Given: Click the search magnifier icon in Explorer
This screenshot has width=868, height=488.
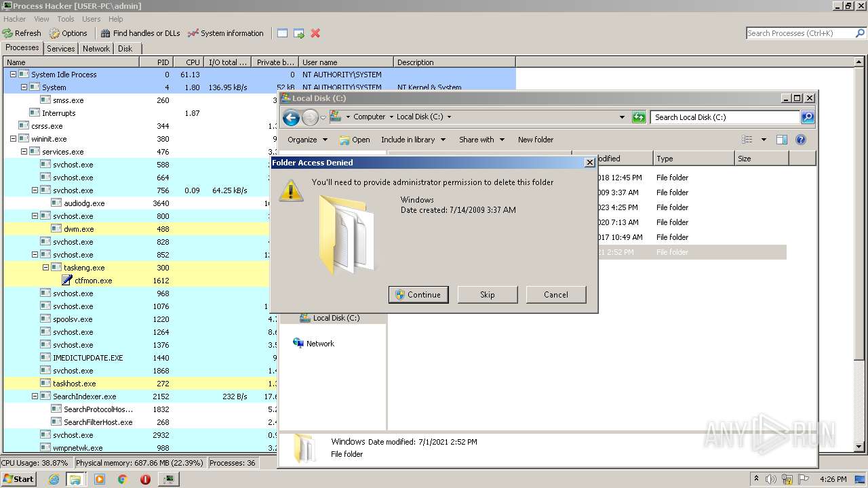Looking at the screenshot, I should pyautogui.click(x=808, y=117).
